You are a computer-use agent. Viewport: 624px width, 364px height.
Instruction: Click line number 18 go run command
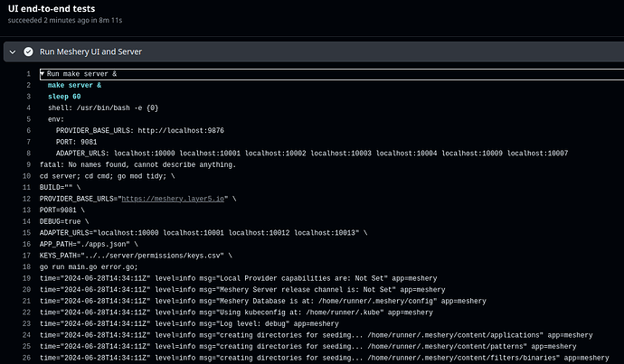point(26,267)
